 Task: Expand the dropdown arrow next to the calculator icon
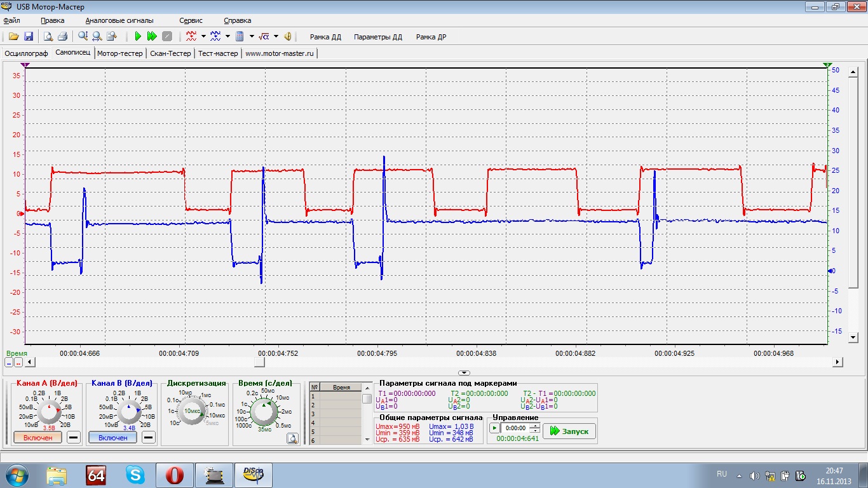pos(252,37)
